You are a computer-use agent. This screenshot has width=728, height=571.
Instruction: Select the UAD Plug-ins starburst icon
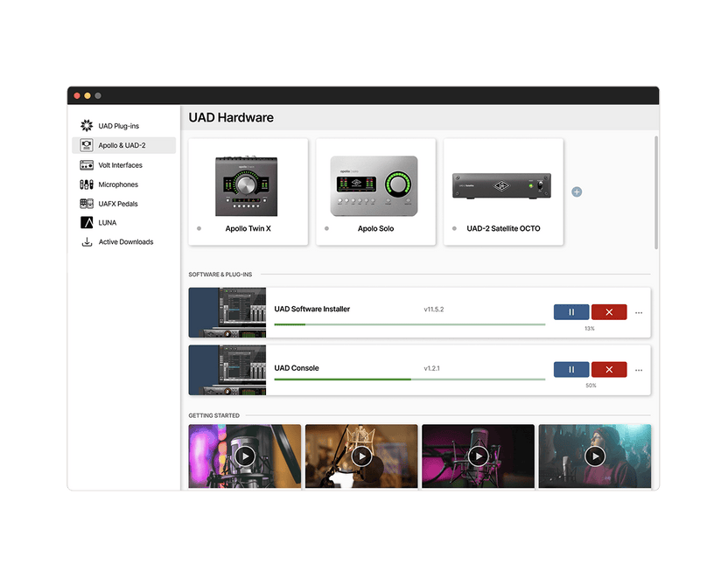[x=86, y=125]
